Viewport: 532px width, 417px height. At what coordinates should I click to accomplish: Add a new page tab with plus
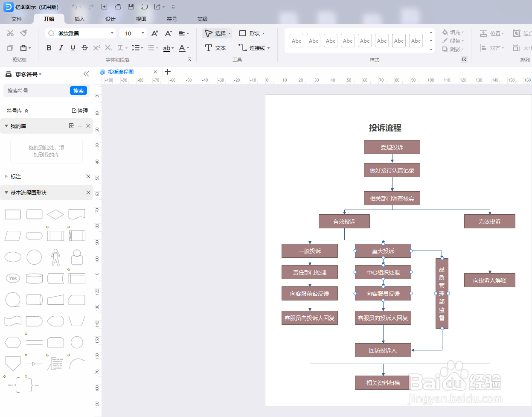point(168,72)
